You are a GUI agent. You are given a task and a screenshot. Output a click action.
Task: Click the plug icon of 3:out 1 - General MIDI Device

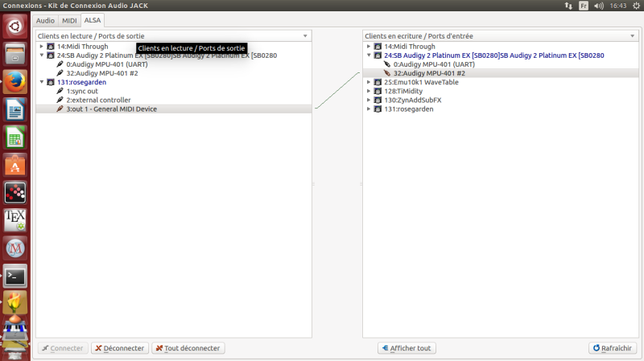pos(60,109)
